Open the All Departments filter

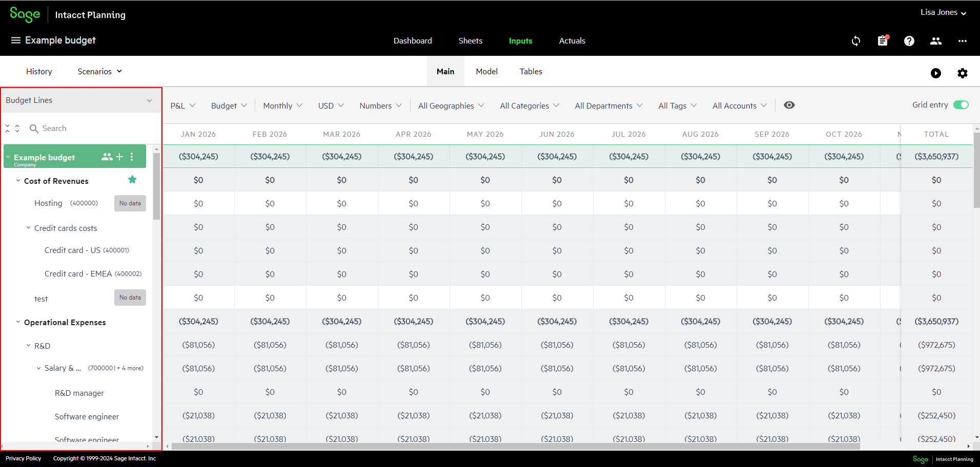(608, 105)
